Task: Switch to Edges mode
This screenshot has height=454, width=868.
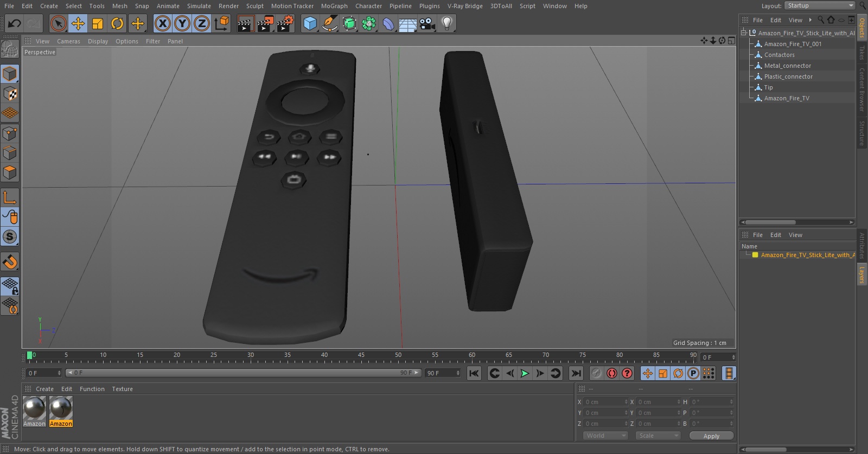Action: pyautogui.click(x=10, y=153)
